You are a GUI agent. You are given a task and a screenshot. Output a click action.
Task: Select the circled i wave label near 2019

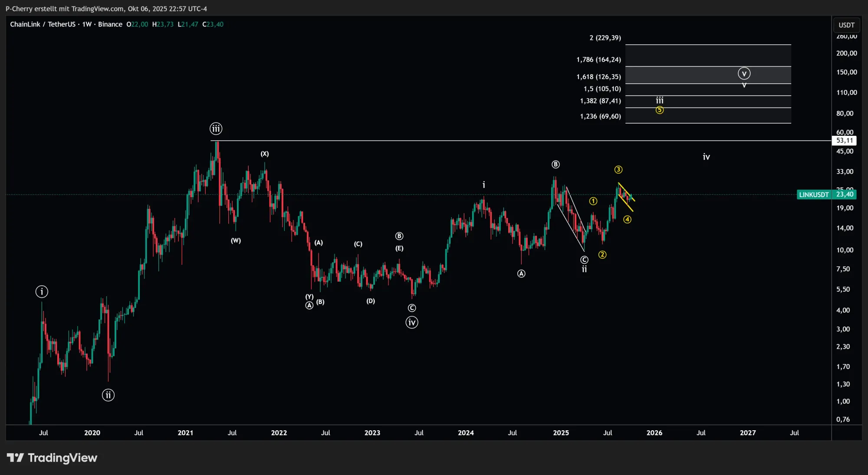pyautogui.click(x=42, y=292)
